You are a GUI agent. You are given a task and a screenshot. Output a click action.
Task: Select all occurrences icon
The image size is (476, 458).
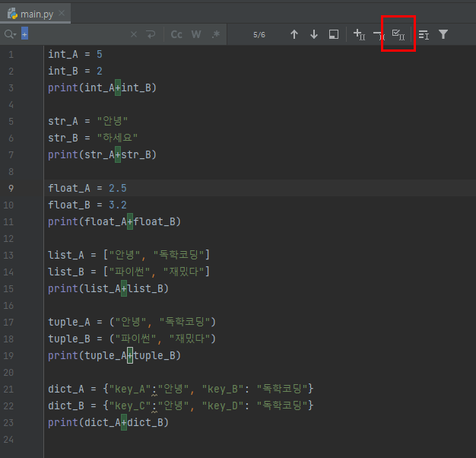(398, 34)
